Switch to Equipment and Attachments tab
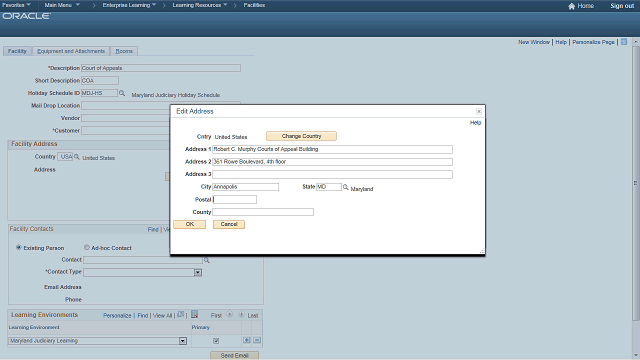 pos(71,51)
